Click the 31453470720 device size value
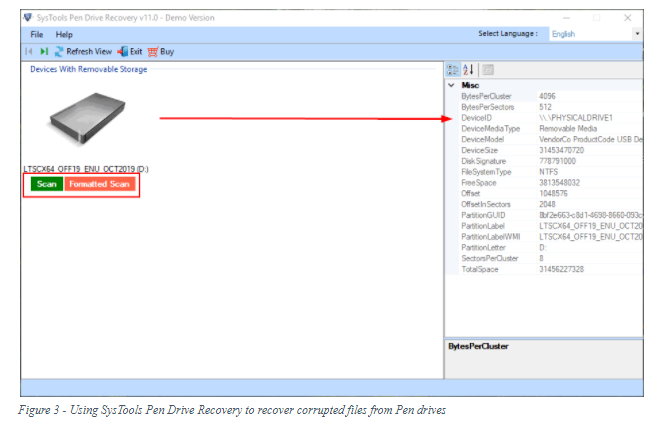664x428 pixels. pos(561,150)
